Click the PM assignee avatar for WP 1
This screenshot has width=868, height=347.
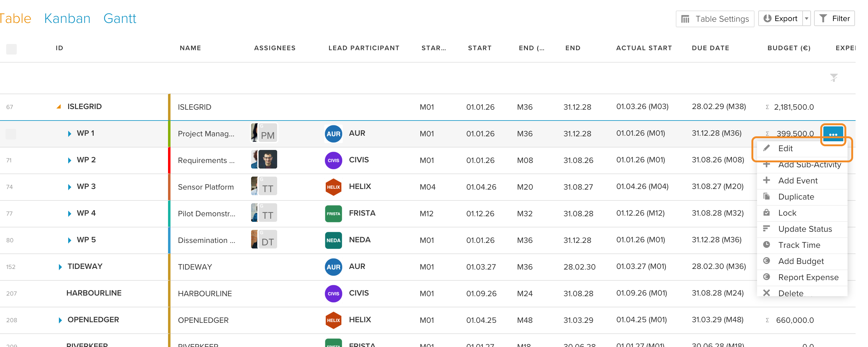[x=268, y=133]
